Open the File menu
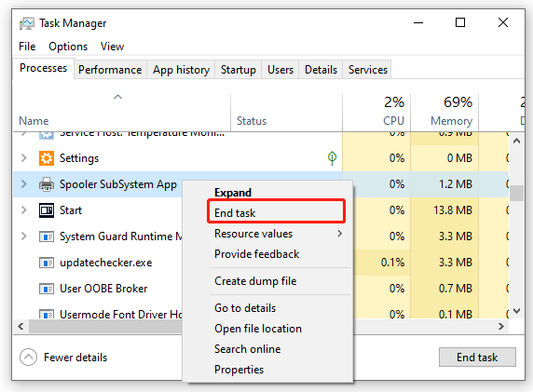The height and width of the screenshot is (392, 533). click(x=27, y=47)
